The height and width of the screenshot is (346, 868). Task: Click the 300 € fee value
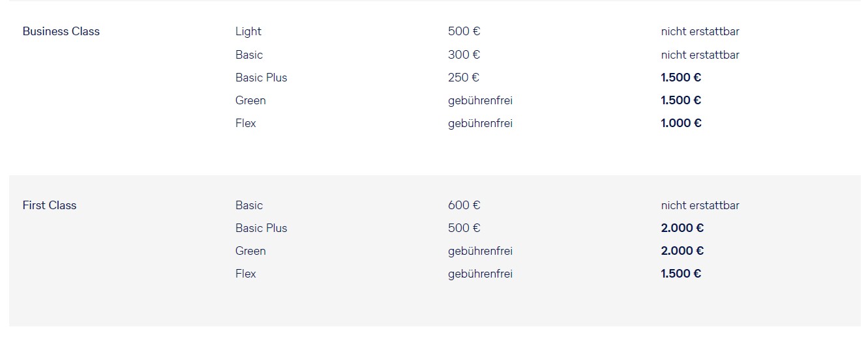464,55
